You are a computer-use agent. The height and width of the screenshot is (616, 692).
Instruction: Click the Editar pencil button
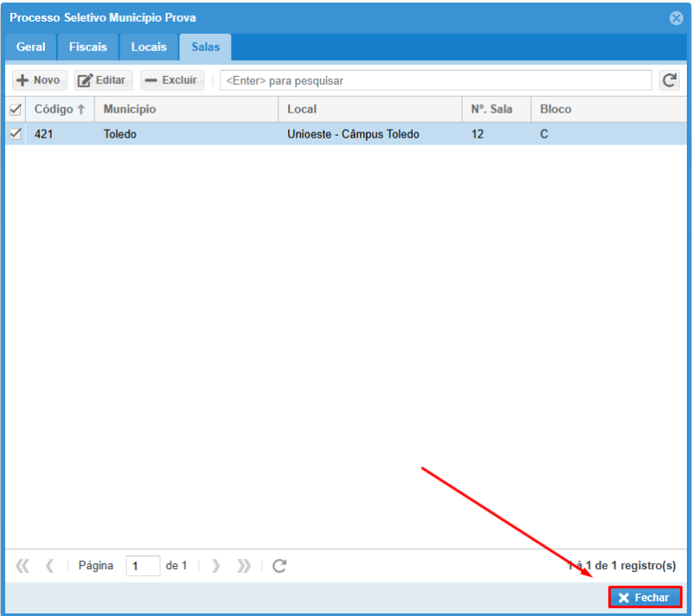point(103,80)
